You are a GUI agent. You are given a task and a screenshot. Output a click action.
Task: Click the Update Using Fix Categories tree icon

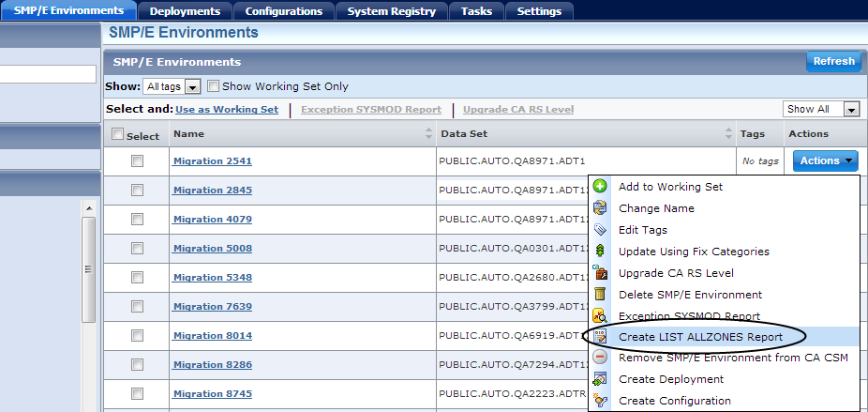point(600,252)
